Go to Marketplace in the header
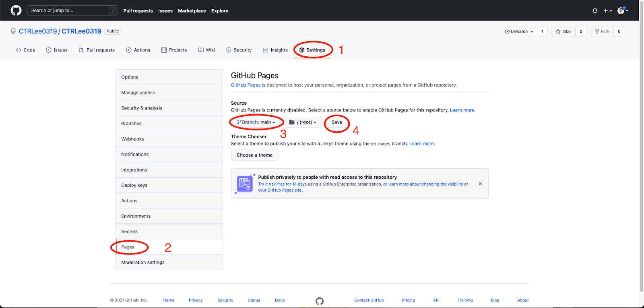The height and width of the screenshot is (308, 644). 192,11
